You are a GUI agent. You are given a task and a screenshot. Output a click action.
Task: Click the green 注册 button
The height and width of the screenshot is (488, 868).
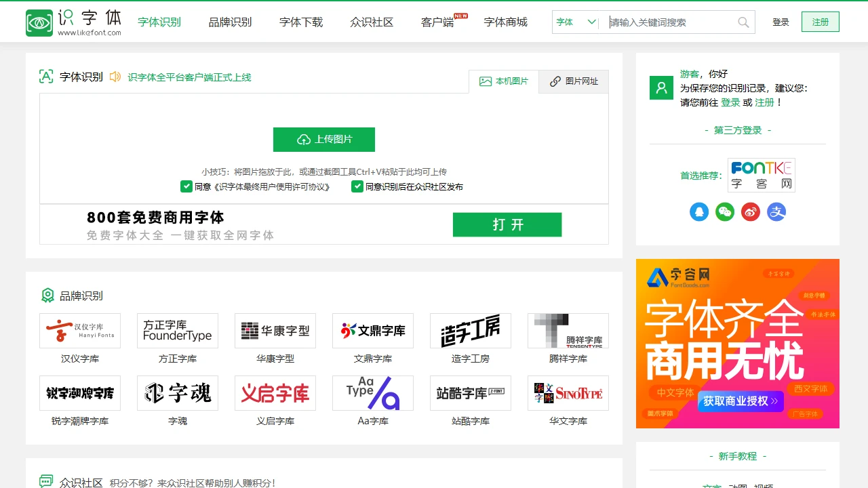[820, 22]
